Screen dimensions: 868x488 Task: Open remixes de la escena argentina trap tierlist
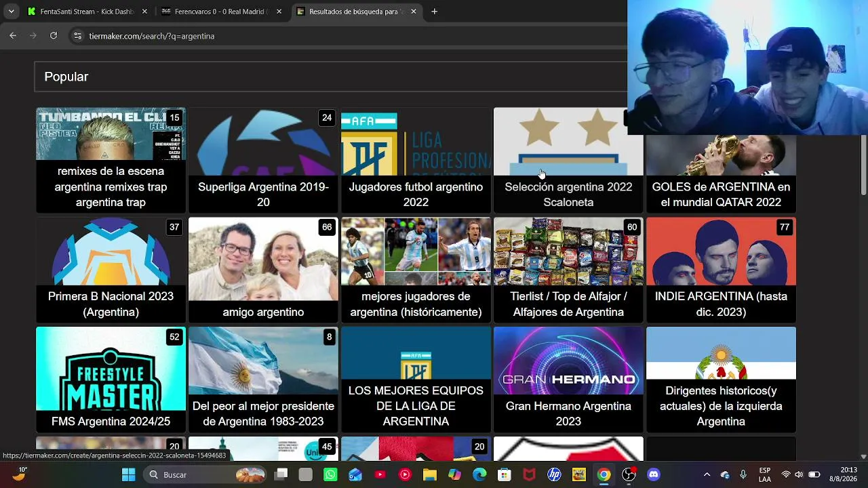(x=111, y=160)
